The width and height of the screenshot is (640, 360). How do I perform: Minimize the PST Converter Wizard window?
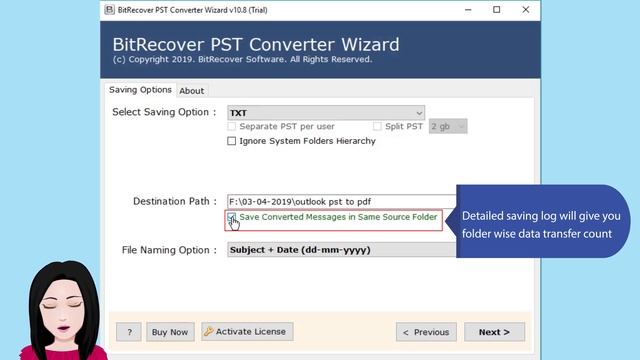click(468, 10)
